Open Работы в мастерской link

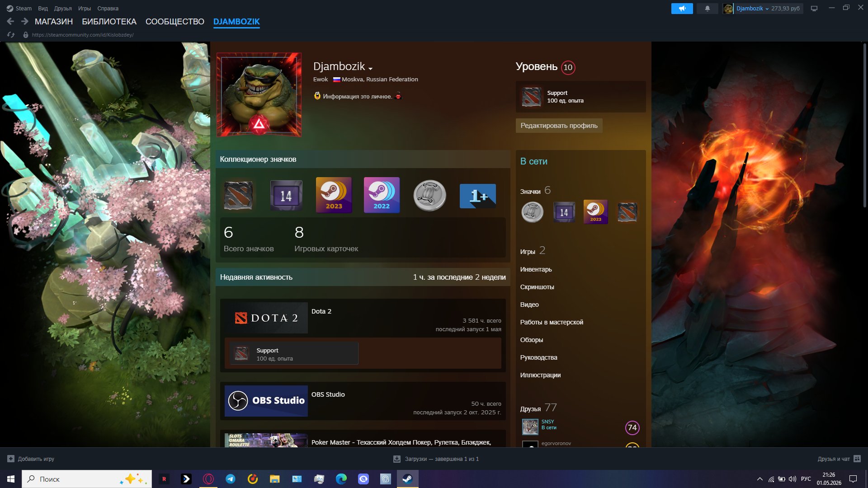click(552, 322)
